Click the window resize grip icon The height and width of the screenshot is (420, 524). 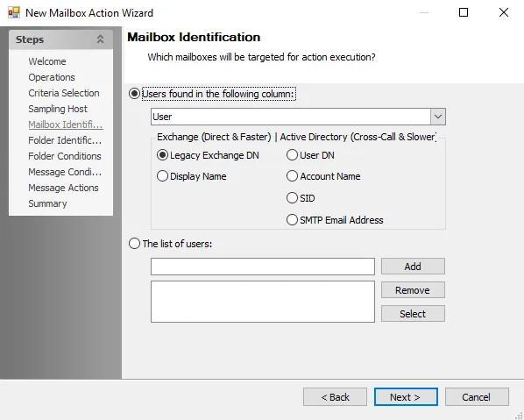click(519, 415)
